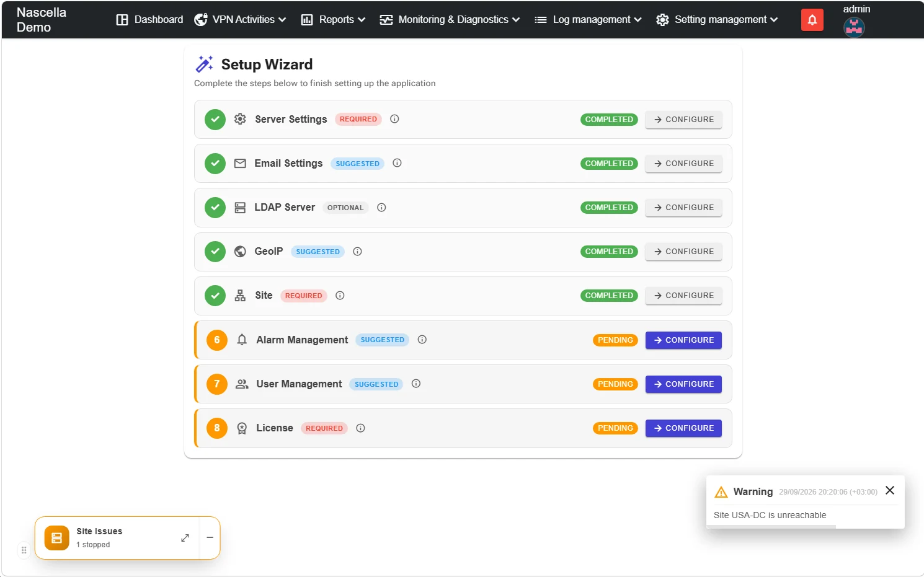
Task: Click Configure for LDAP Server
Action: [x=683, y=208]
